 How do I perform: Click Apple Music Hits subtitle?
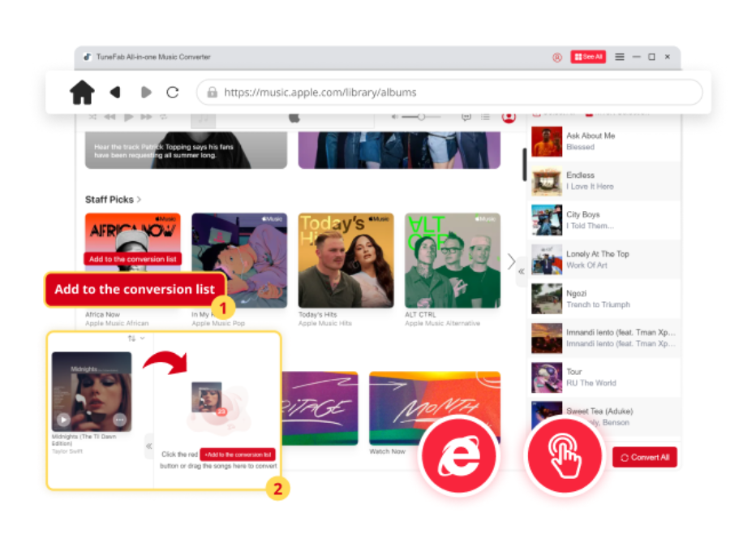[x=325, y=323]
